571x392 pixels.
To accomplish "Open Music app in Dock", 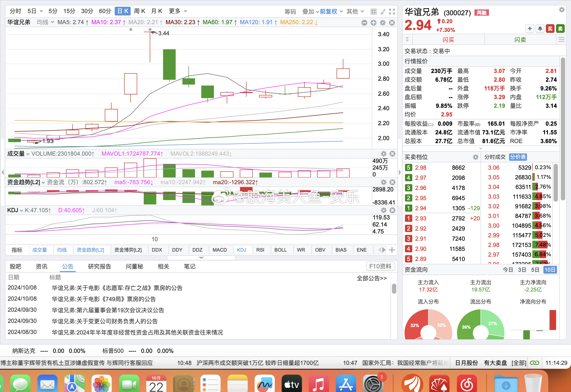I will pyautogui.click(x=319, y=384).
